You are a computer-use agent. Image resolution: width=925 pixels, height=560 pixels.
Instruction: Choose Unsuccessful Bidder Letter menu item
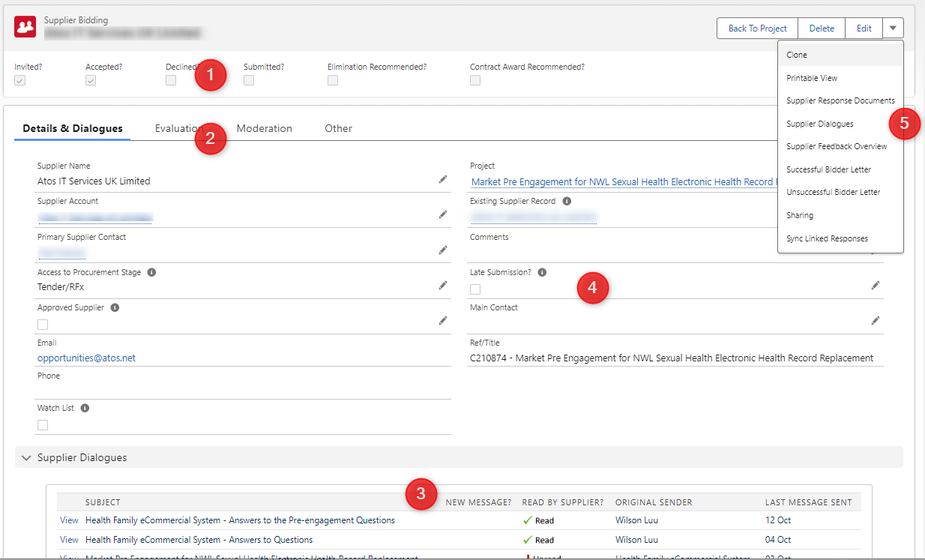point(840,192)
